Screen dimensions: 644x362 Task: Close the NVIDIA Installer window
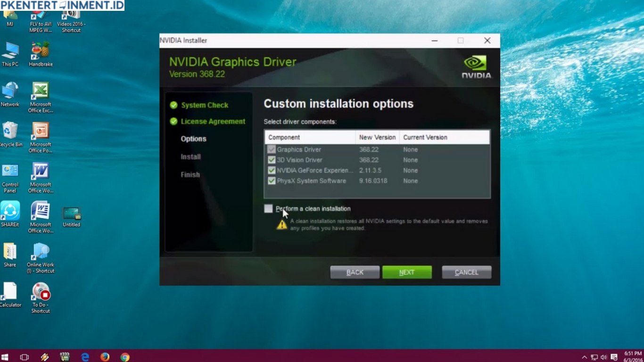(x=487, y=41)
